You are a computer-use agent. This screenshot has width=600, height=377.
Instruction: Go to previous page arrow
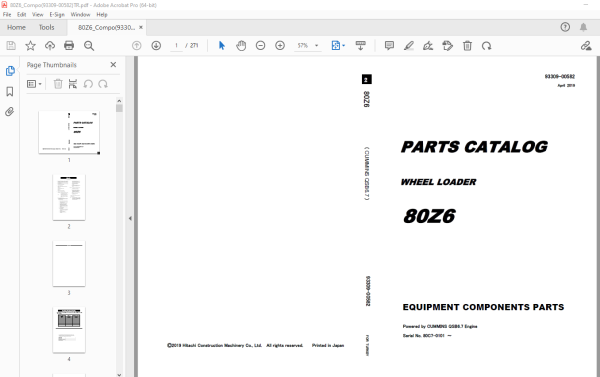(137, 46)
